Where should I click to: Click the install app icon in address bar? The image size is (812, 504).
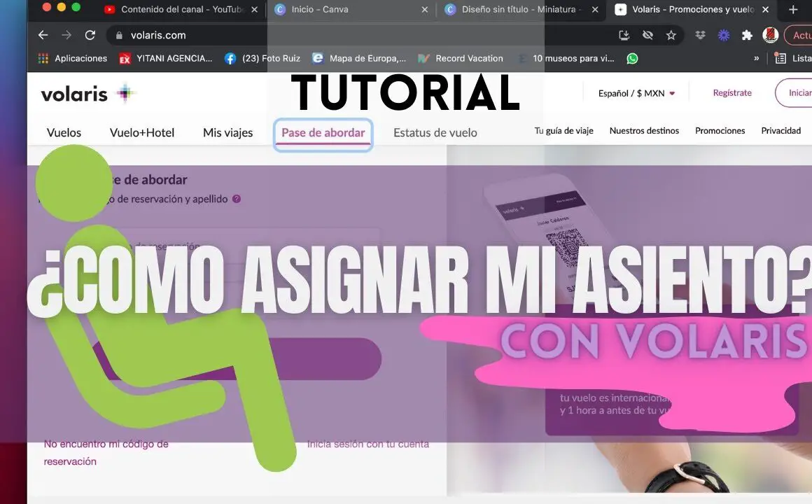(x=624, y=35)
